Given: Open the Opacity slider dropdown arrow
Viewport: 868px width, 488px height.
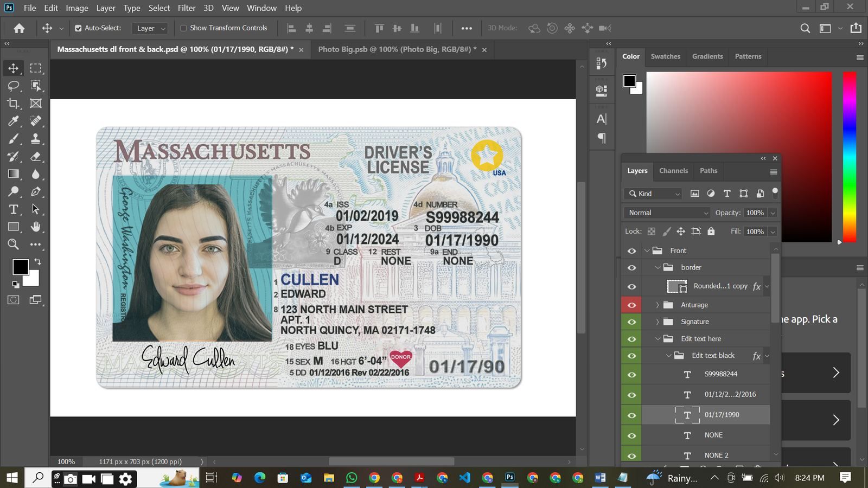Looking at the screenshot, I should click(x=773, y=213).
